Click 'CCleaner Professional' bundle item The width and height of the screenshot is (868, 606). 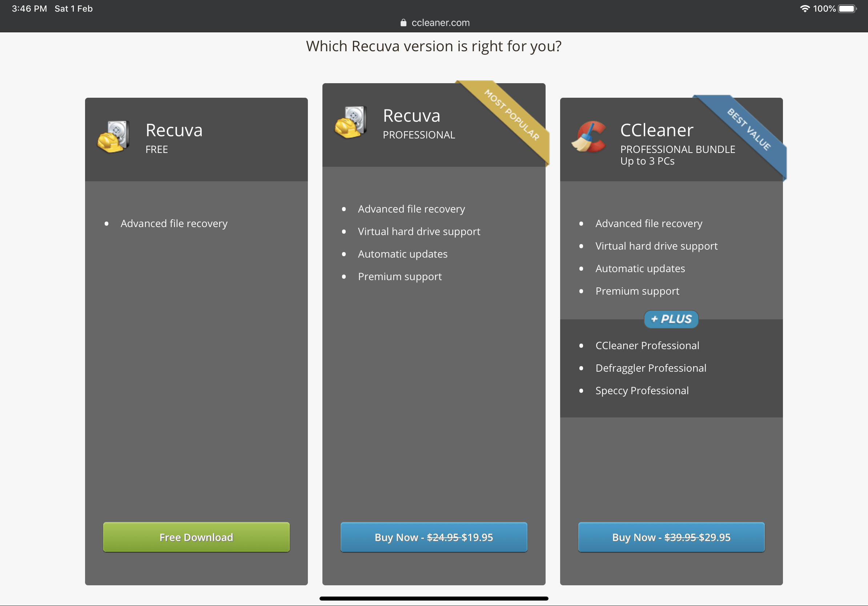point(647,345)
